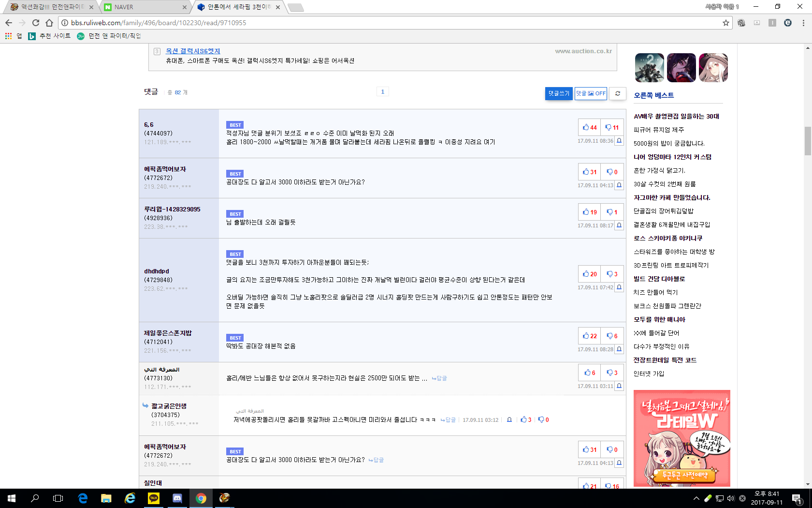This screenshot has height=508, width=812.
Task: Downvote the dhdhdpd comment with 3 dislikes
Action: [x=612, y=274]
